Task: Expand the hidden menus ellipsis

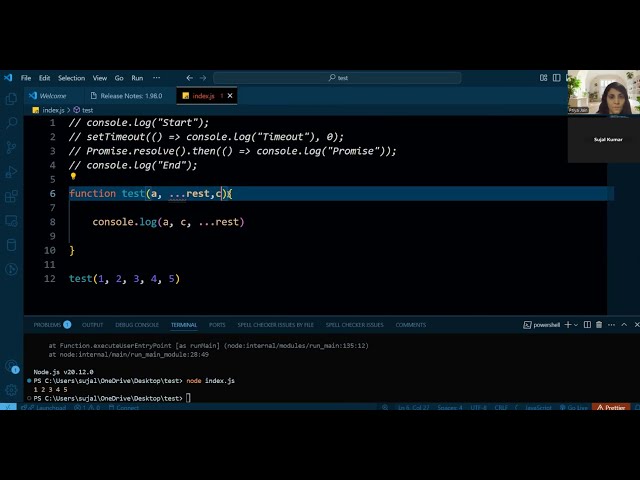Action: coord(156,78)
